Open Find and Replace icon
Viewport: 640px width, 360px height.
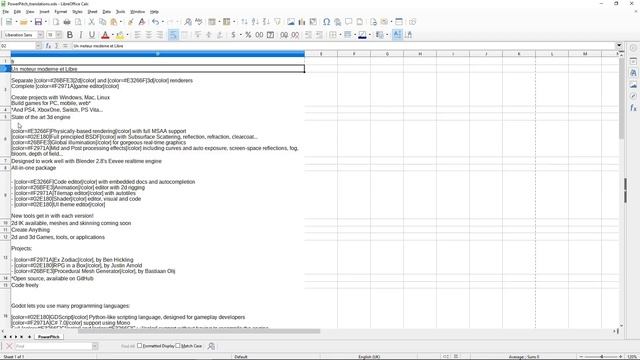click(188, 22)
